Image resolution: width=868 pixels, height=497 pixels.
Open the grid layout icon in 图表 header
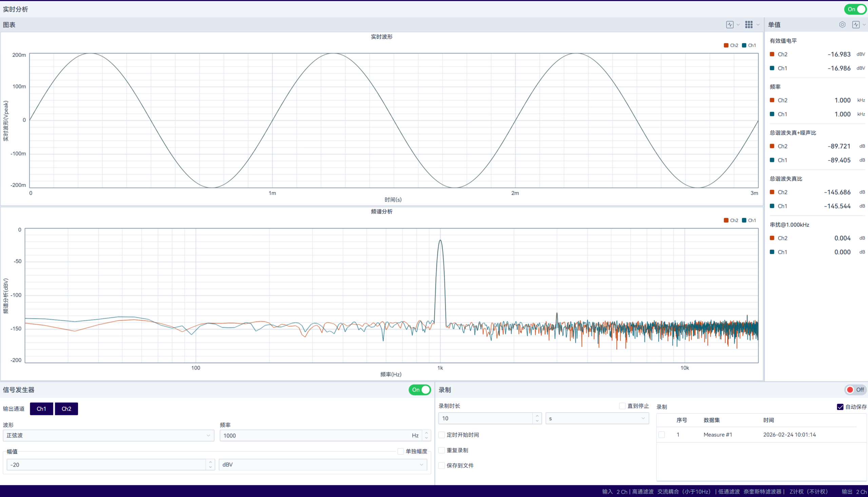click(749, 25)
